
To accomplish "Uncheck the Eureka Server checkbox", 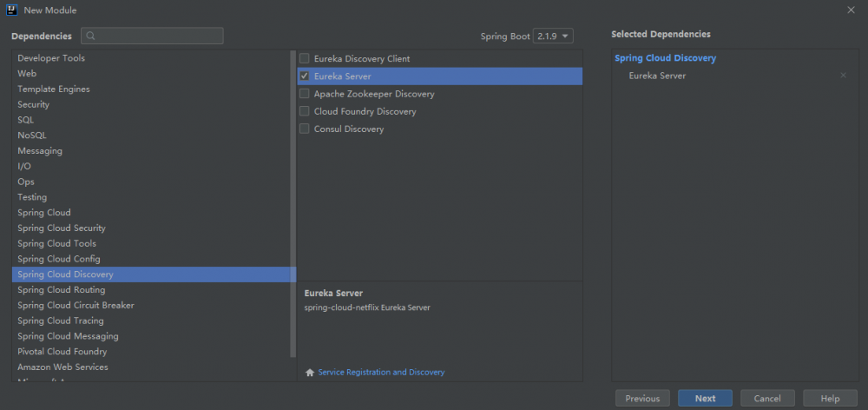I will click(305, 76).
